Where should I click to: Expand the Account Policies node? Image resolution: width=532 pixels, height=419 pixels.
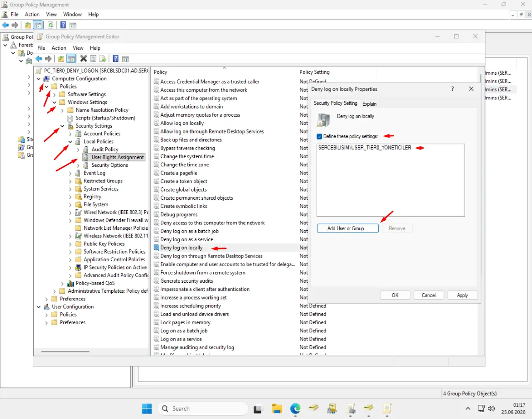(70, 134)
